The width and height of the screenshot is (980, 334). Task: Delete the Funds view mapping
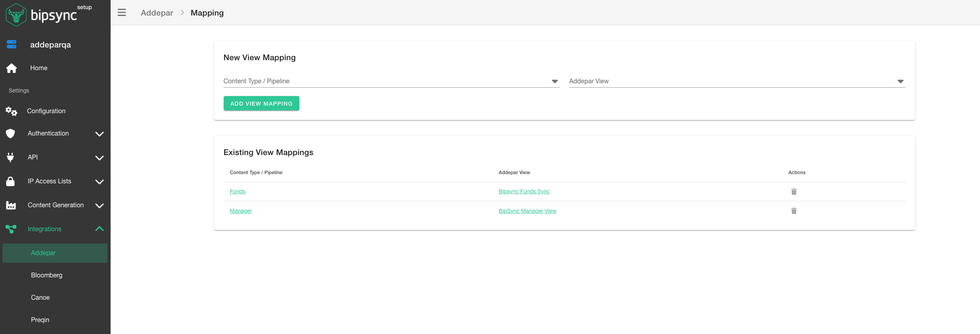coord(794,192)
